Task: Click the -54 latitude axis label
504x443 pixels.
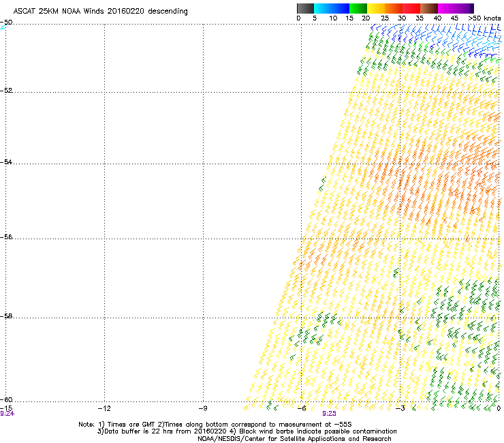Action: click(6, 162)
